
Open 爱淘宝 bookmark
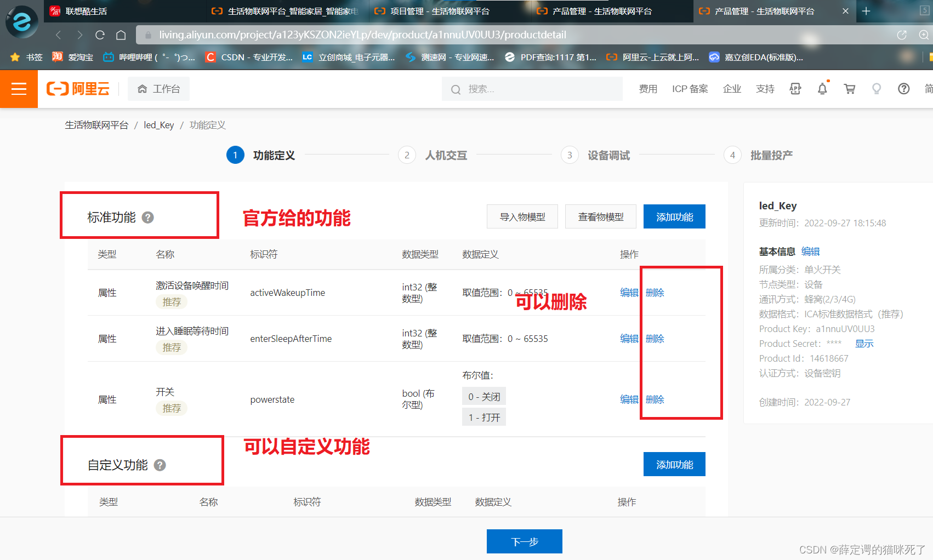coord(72,57)
